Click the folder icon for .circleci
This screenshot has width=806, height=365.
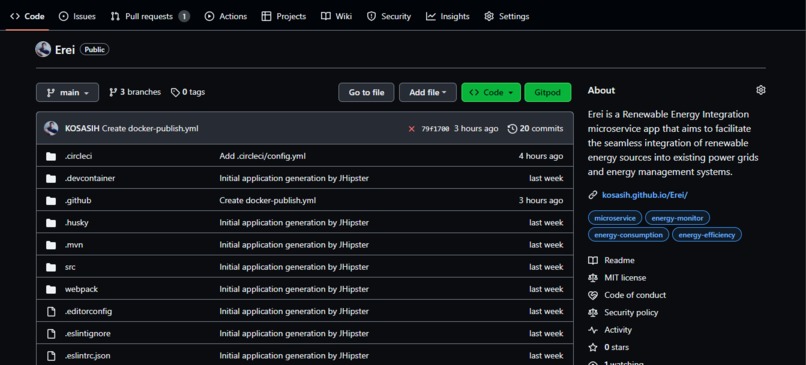pyautogui.click(x=51, y=156)
